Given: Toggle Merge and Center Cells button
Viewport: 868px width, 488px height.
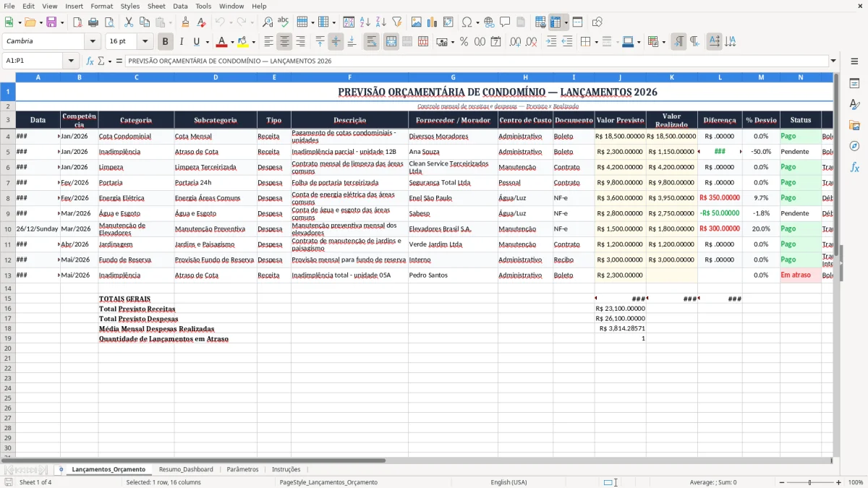Looking at the screenshot, I should [x=391, y=42].
